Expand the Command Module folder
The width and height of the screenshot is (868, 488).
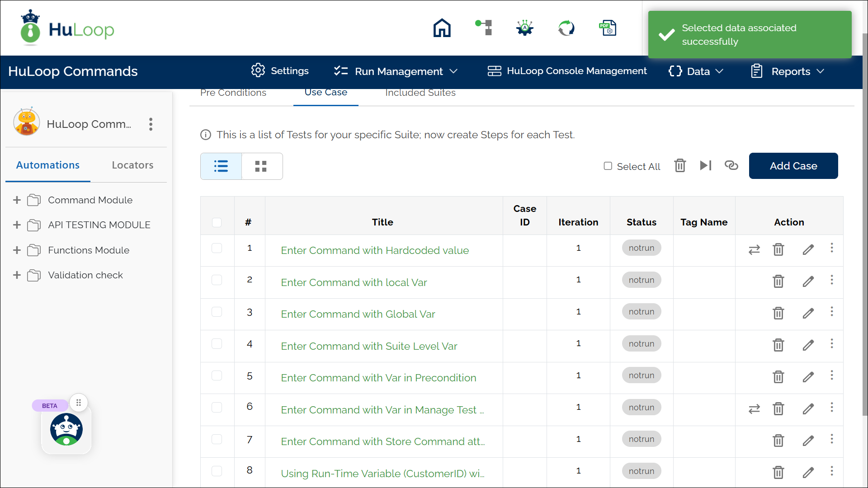[17, 200]
